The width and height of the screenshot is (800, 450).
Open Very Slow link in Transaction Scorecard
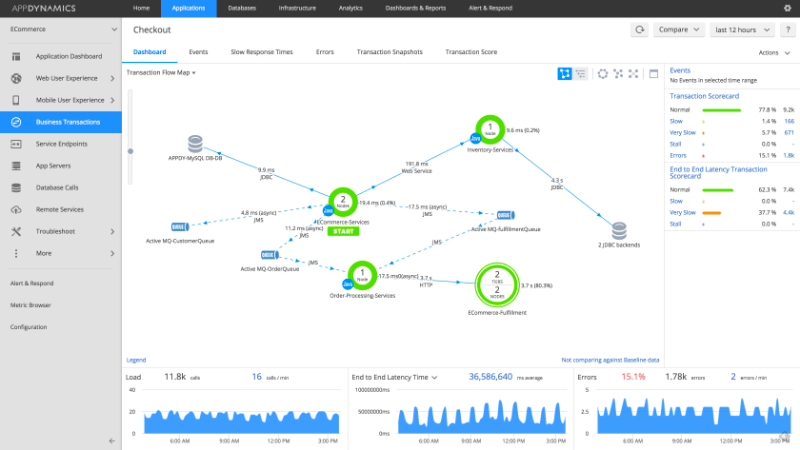click(682, 133)
